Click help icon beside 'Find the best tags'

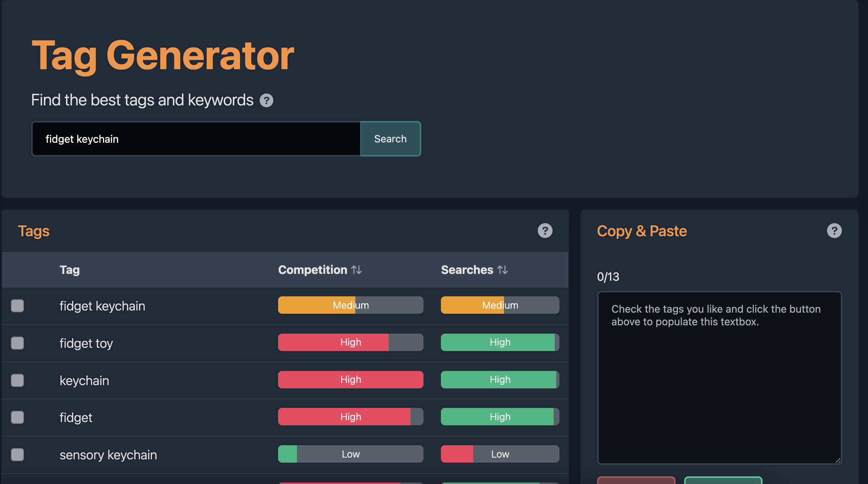266,100
